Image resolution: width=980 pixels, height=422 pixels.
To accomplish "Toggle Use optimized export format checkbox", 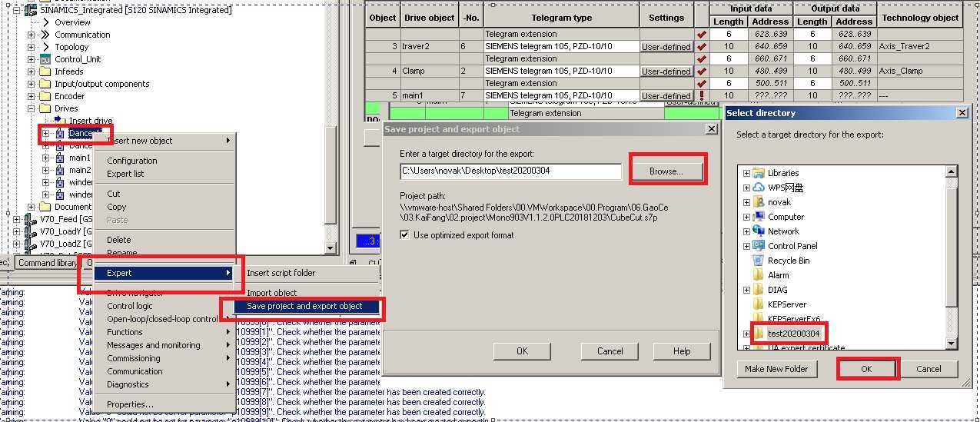I will [x=405, y=235].
